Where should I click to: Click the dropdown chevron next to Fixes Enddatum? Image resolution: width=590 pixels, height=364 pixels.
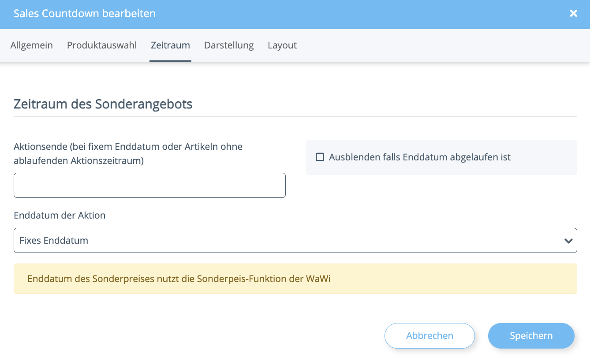pyautogui.click(x=568, y=240)
